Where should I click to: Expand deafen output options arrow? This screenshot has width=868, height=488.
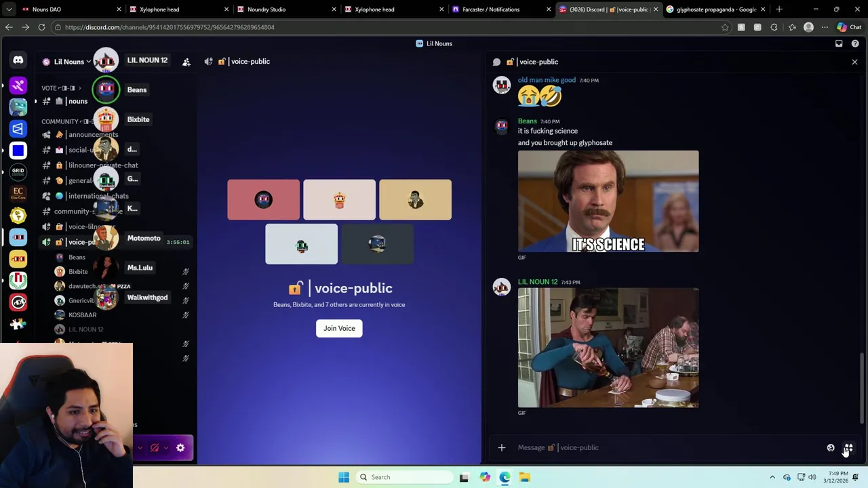tap(165, 447)
